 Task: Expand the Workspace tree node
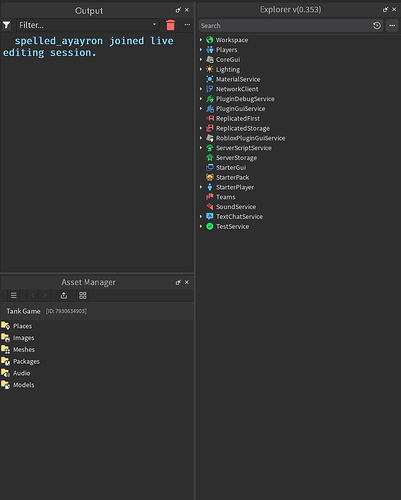coord(201,40)
